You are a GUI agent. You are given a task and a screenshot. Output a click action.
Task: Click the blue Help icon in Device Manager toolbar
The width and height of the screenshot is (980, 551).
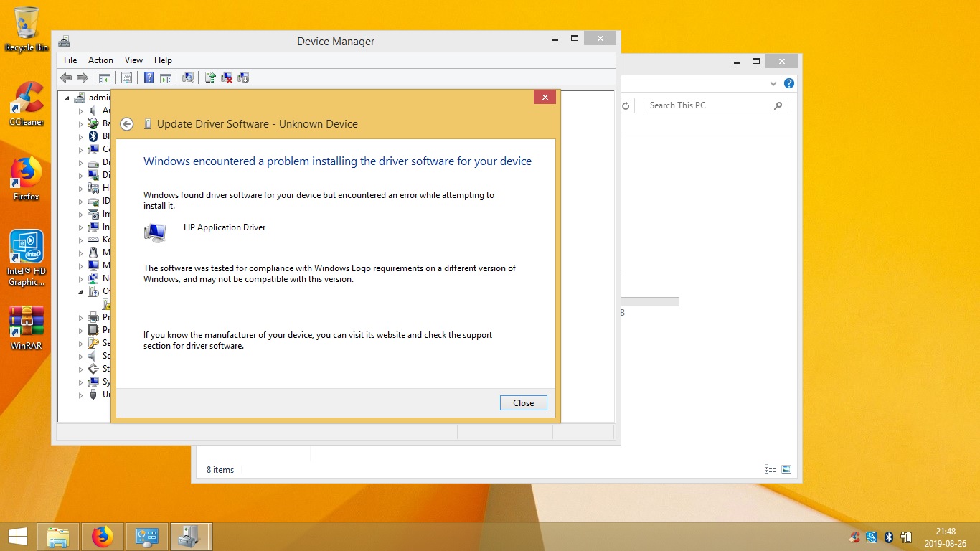(149, 77)
